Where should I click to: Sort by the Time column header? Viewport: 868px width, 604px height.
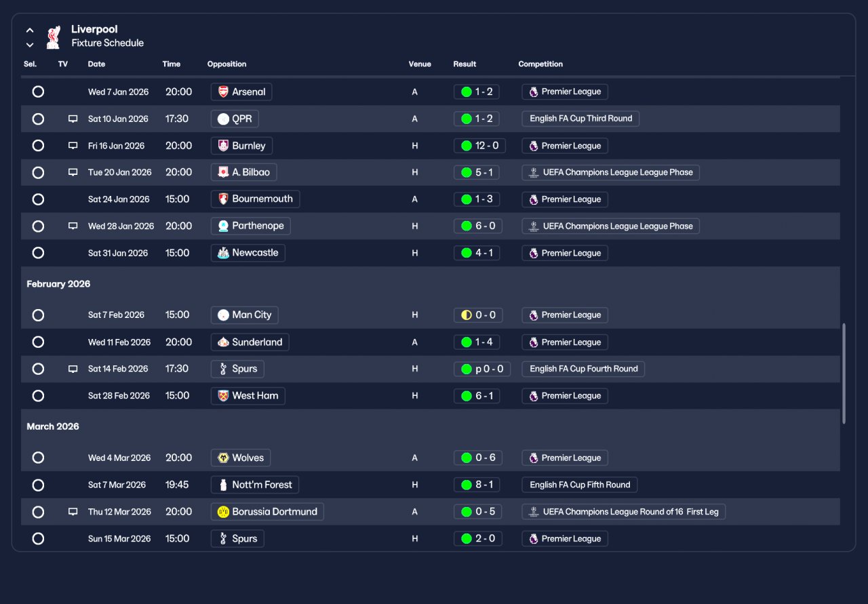172,64
